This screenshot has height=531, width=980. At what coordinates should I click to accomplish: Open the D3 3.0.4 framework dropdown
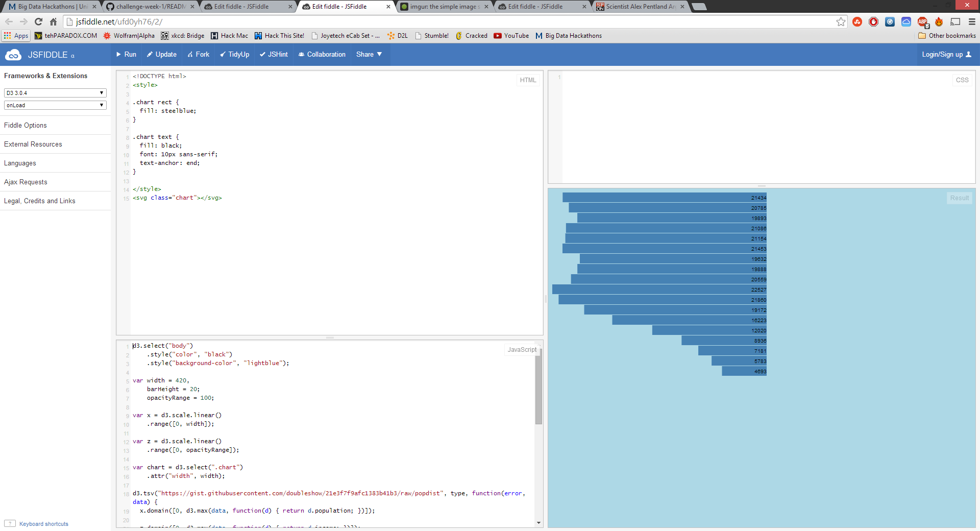click(55, 93)
